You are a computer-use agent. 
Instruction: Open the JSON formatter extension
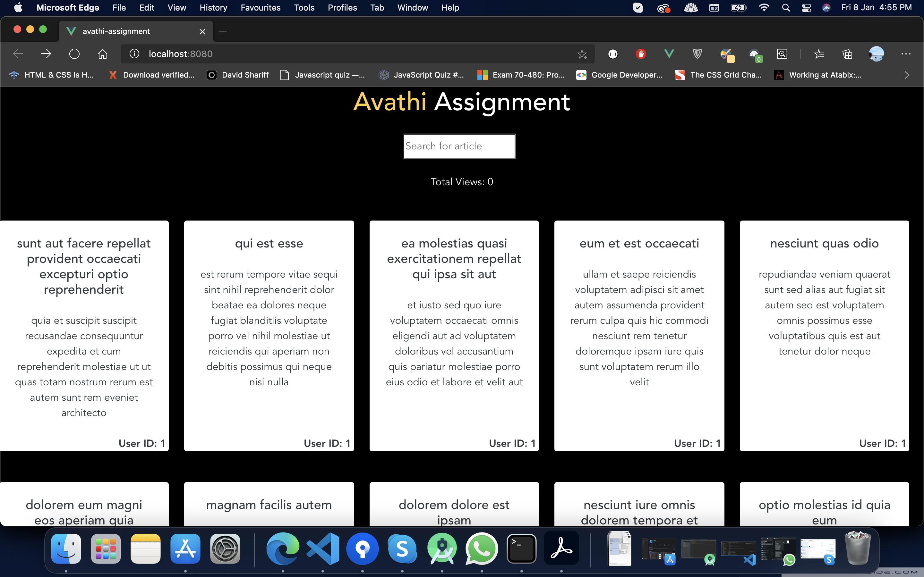613,54
